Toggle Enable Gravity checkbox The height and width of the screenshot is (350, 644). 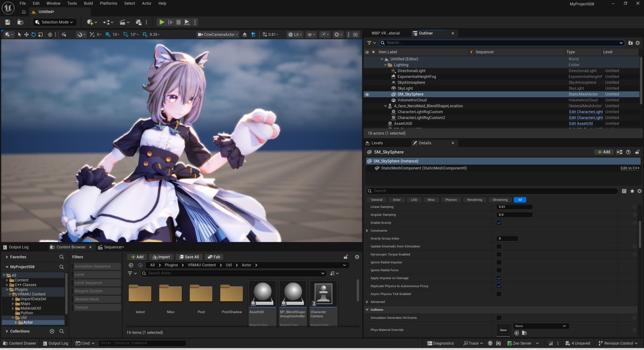pyautogui.click(x=499, y=222)
